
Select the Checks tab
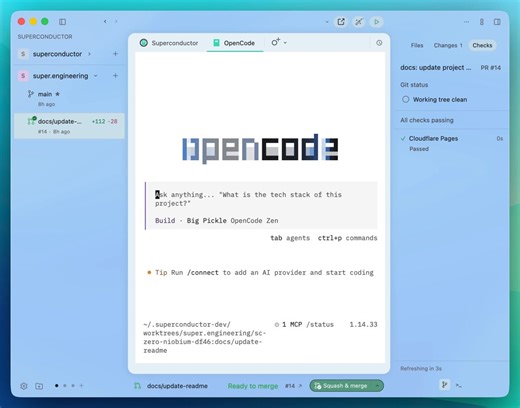tap(482, 45)
